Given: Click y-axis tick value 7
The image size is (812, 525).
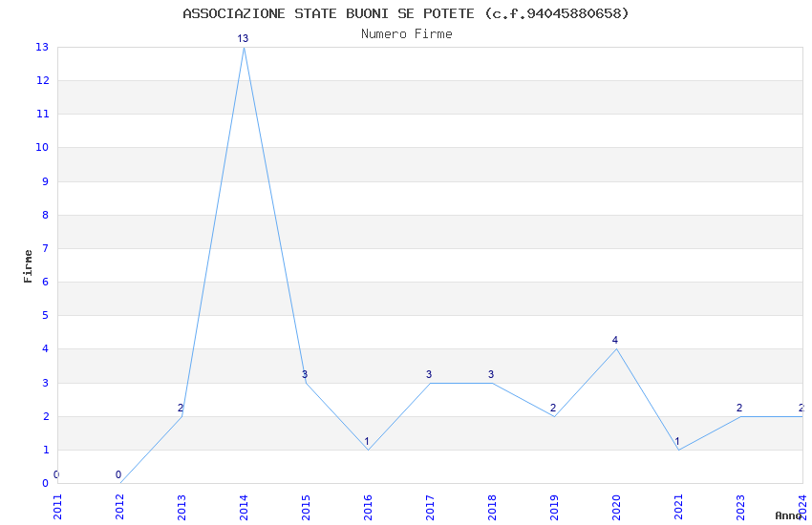Looking at the screenshot, I should point(46,248).
